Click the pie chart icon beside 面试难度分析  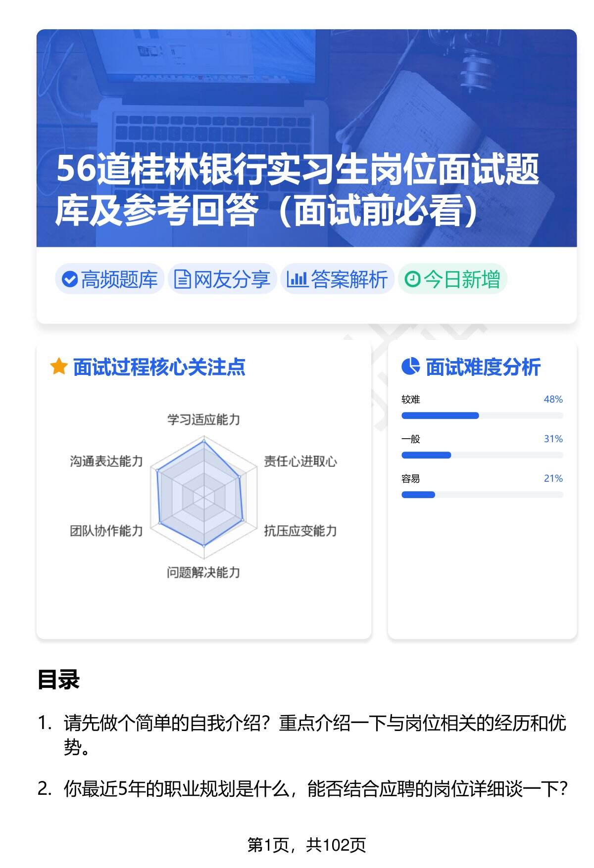tap(410, 366)
